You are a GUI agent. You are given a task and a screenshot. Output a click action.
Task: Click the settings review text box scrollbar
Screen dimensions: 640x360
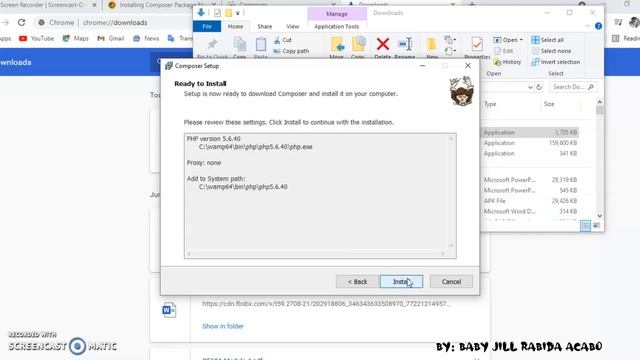[x=451, y=192]
